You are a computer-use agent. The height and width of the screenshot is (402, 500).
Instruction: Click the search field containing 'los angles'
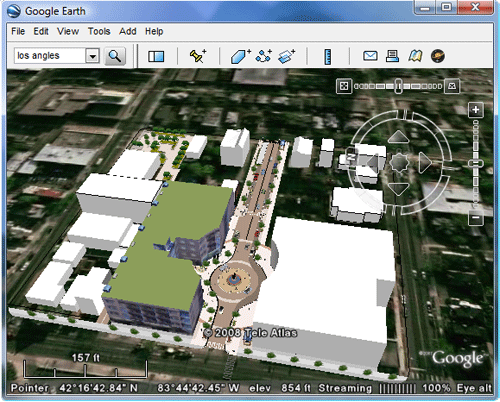click(50, 56)
